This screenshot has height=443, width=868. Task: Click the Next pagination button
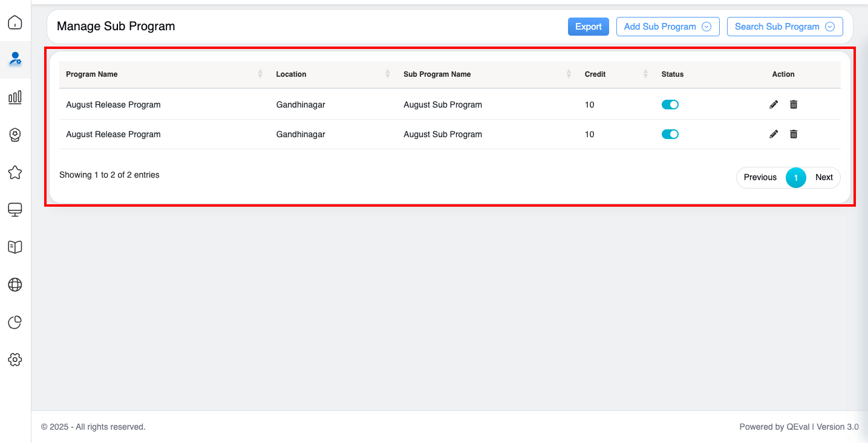click(x=824, y=177)
